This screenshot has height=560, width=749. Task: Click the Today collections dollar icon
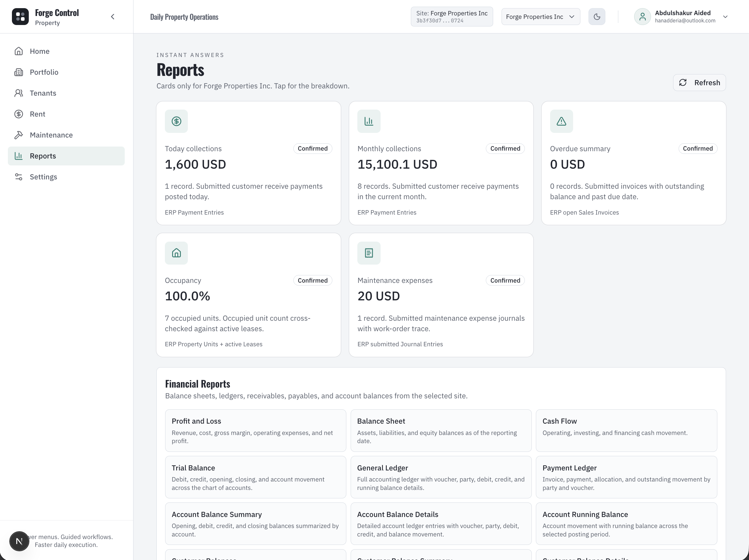(176, 121)
